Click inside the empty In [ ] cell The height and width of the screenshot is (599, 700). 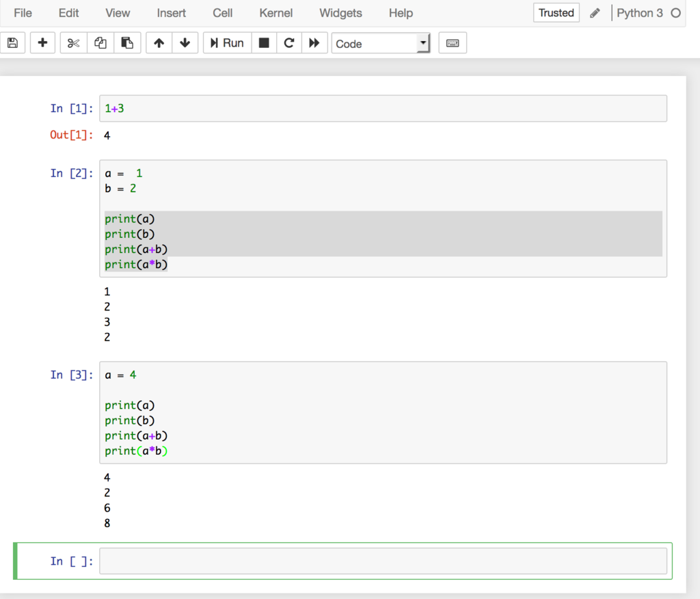coord(383,561)
